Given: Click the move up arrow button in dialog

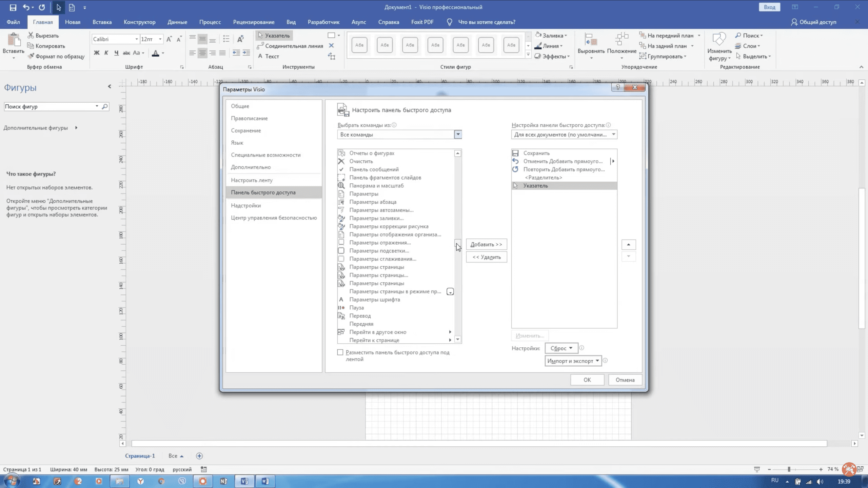Looking at the screenshot, I should [628, 244].
